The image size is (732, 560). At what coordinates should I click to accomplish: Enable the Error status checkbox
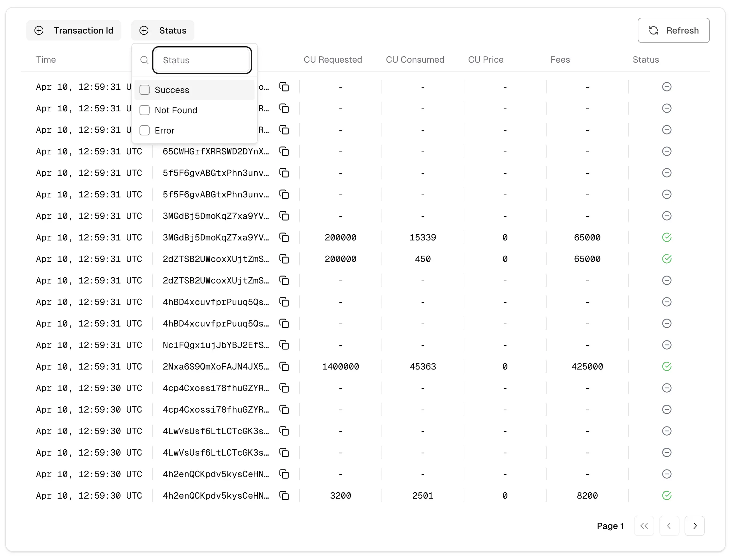pyautogui.click(x=145, y=131)
